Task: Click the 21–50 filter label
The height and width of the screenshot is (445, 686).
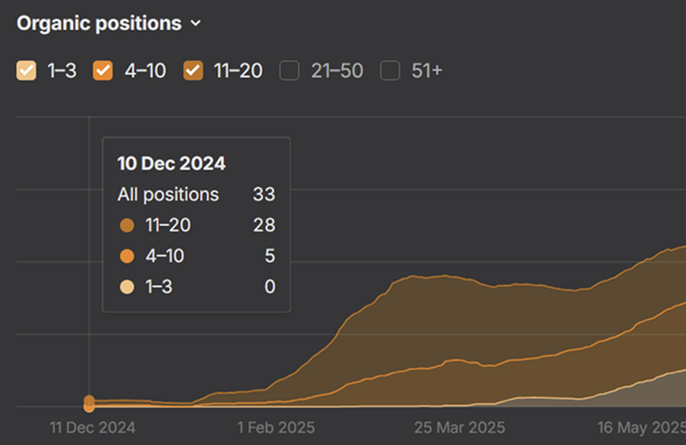Action: (337, 70)
